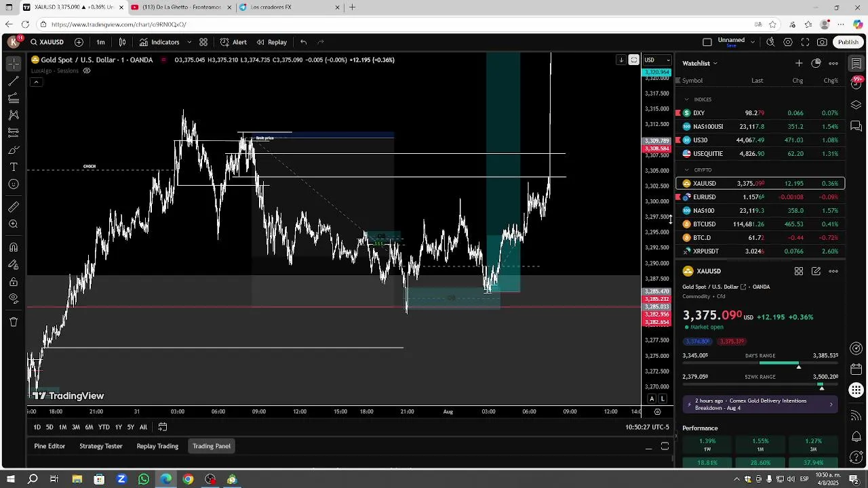Open the alerts panel in right sidebar

click(856, 83)
